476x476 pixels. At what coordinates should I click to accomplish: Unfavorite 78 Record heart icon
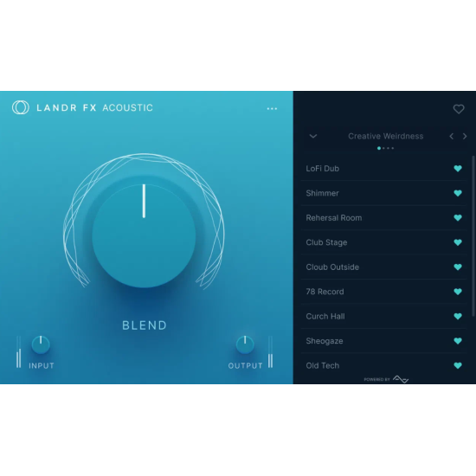point(458,292)
